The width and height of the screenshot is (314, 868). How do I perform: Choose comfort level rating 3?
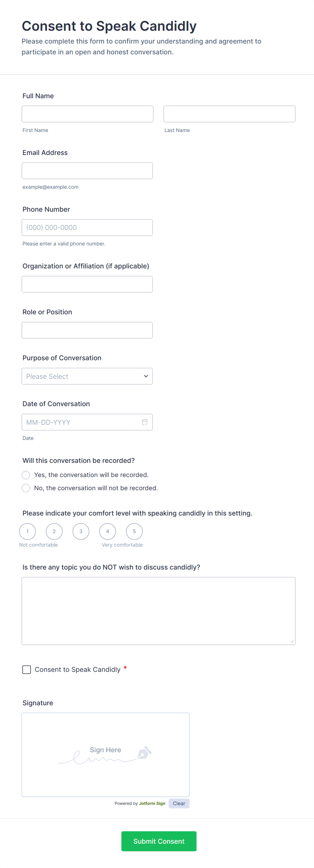81,531
